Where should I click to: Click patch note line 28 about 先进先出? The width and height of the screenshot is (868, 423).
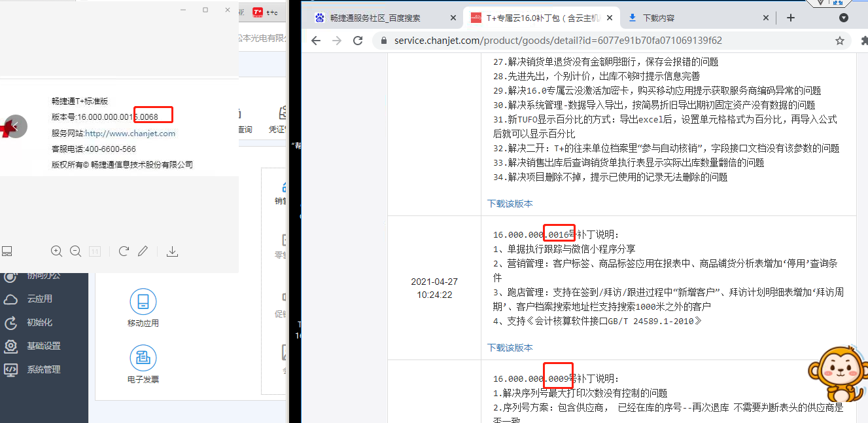(x=597, y=76)
